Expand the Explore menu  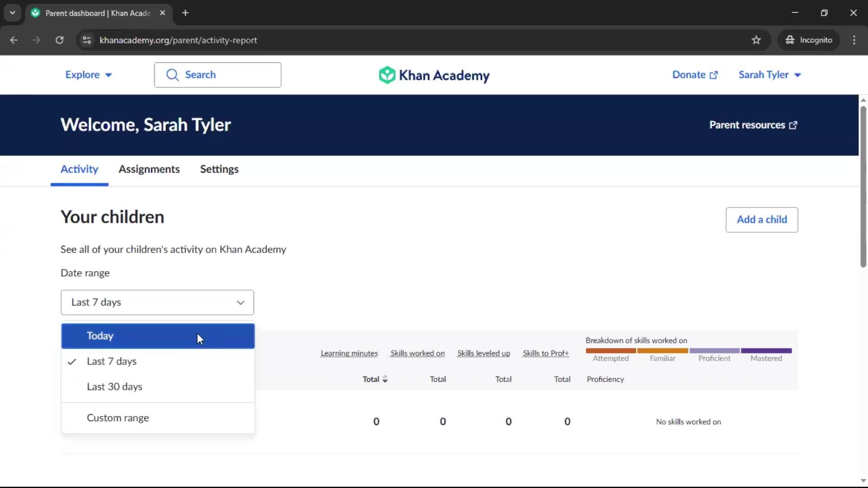click(x=89, y=75)
